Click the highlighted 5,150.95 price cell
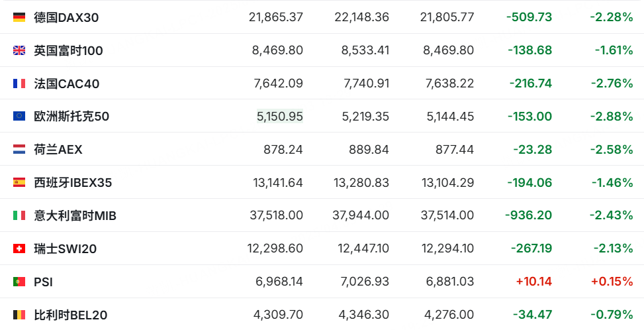The image size is (644, 330). (x=279, y=117)
